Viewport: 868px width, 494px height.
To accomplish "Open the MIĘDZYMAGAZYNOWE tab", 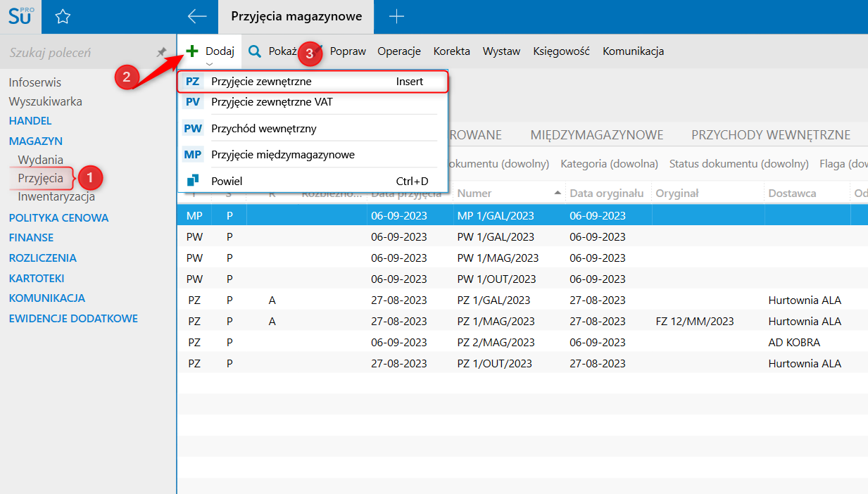I will point(597,135).
